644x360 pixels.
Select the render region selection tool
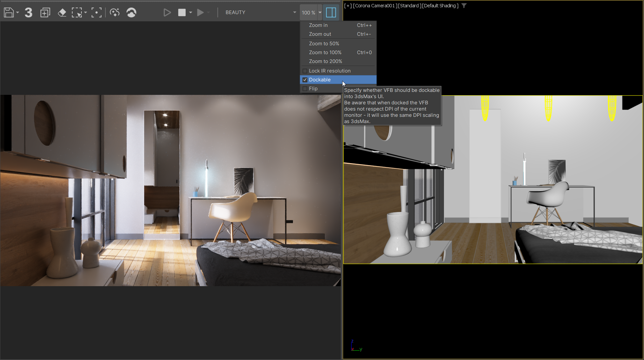(77, 12)
